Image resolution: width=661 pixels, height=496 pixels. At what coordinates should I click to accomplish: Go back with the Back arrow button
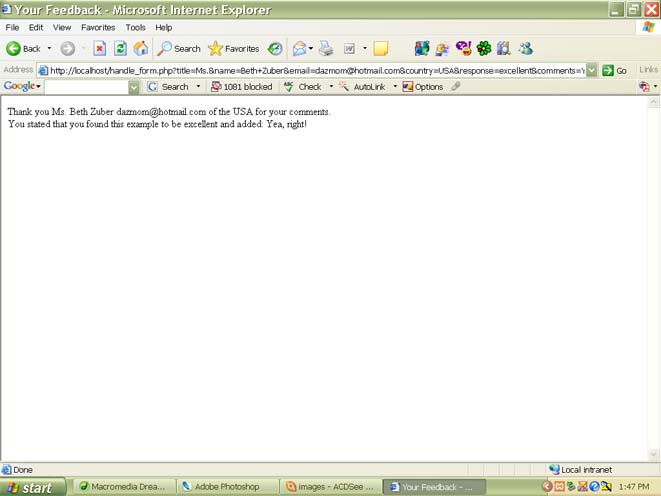click(x=23, y=49)
